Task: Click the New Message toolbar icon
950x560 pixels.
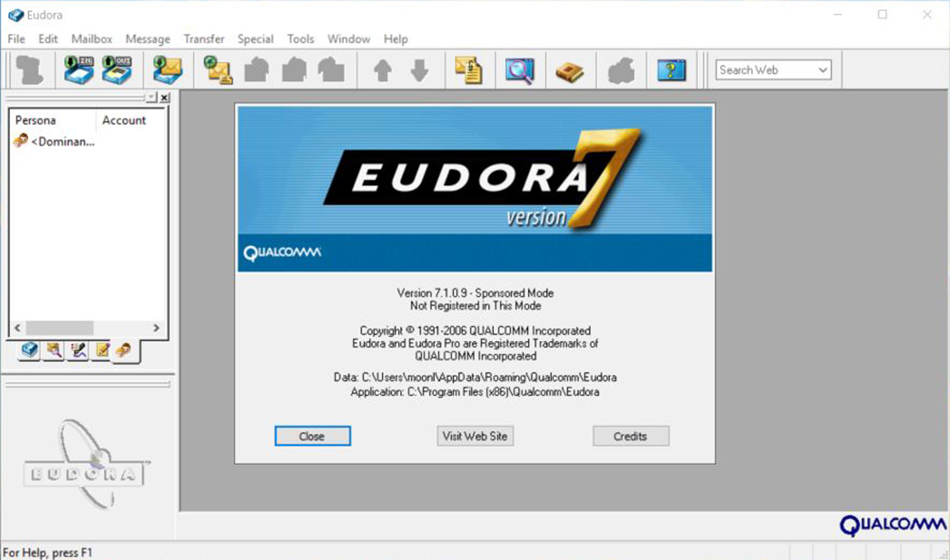Action: [x=218, y=70]
